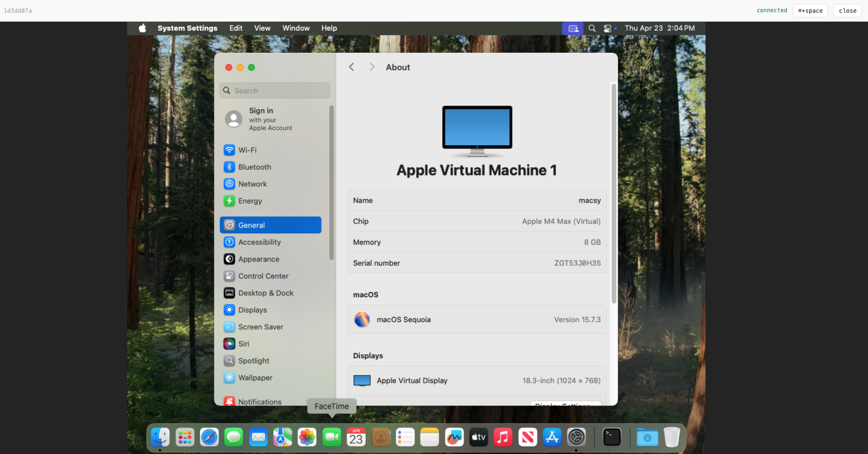
Task: Open the Network settings pane
Action: 252,184
